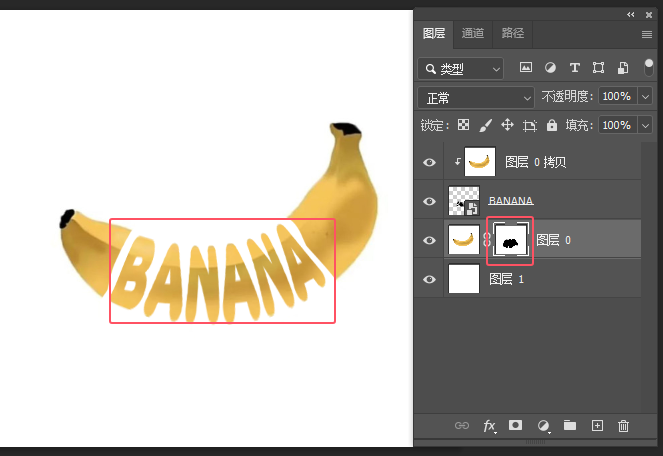The image size is (663, 456).
Task: Lock transparent pixels checkerboard icon
Action: coord(463,125)
